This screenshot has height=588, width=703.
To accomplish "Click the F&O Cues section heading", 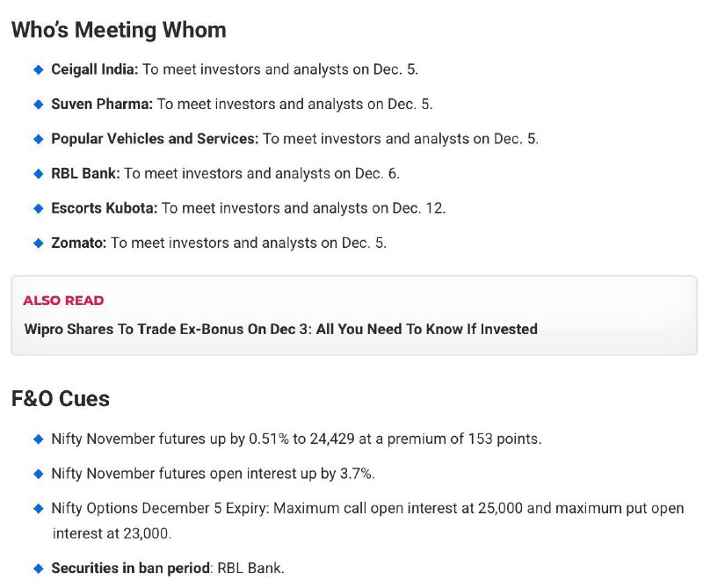I will tap(61, 399).
